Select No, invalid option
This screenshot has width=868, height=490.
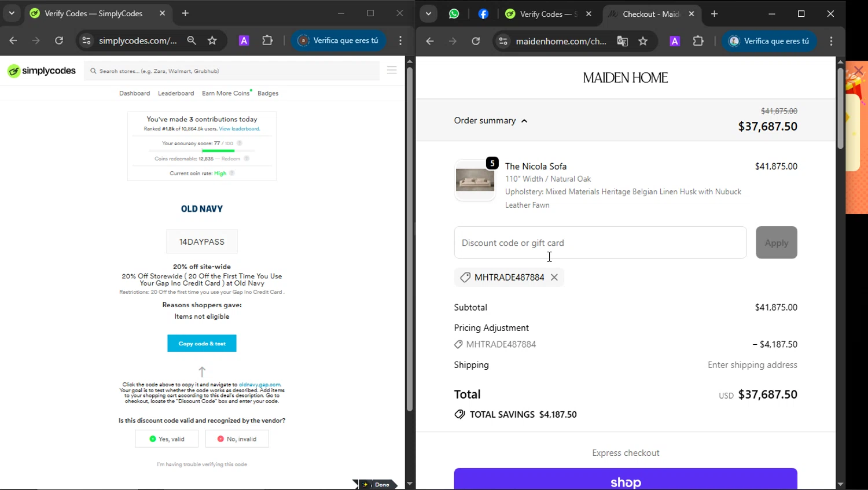click(x=237, y=439)
